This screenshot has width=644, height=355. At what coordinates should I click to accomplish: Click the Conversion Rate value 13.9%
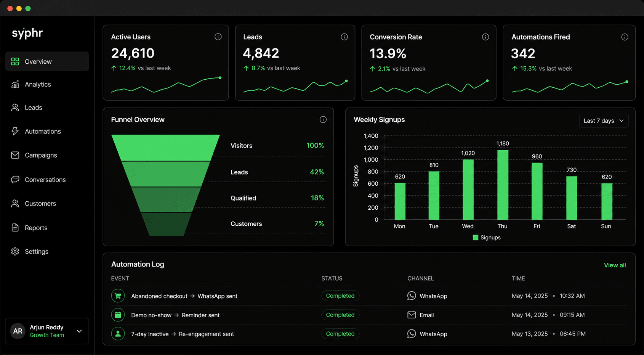388,53
